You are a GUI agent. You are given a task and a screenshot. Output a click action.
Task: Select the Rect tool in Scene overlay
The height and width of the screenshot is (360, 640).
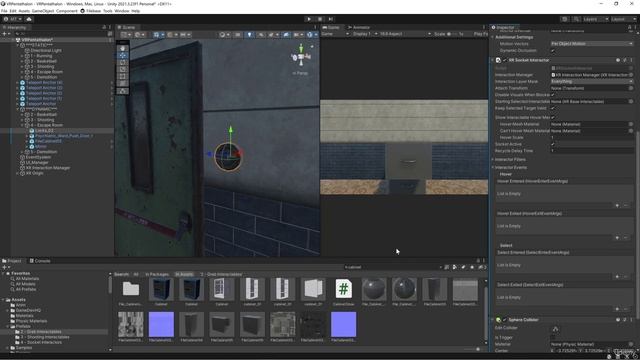click(x=122, y=76)
